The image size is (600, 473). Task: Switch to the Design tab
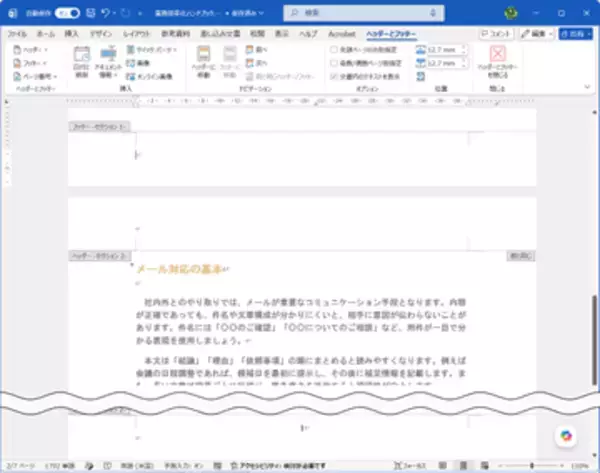101,34
